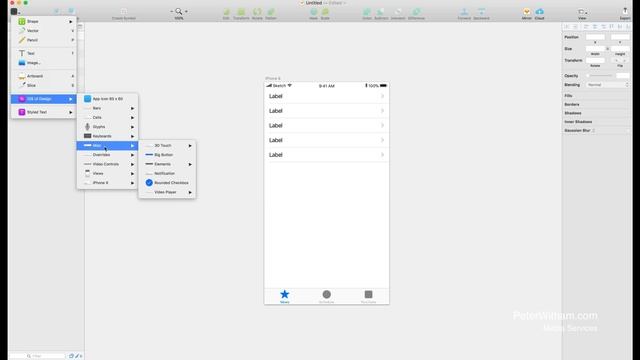Expand the Glyphs submenu
The image size is (640, 360).
pos(107,127)
